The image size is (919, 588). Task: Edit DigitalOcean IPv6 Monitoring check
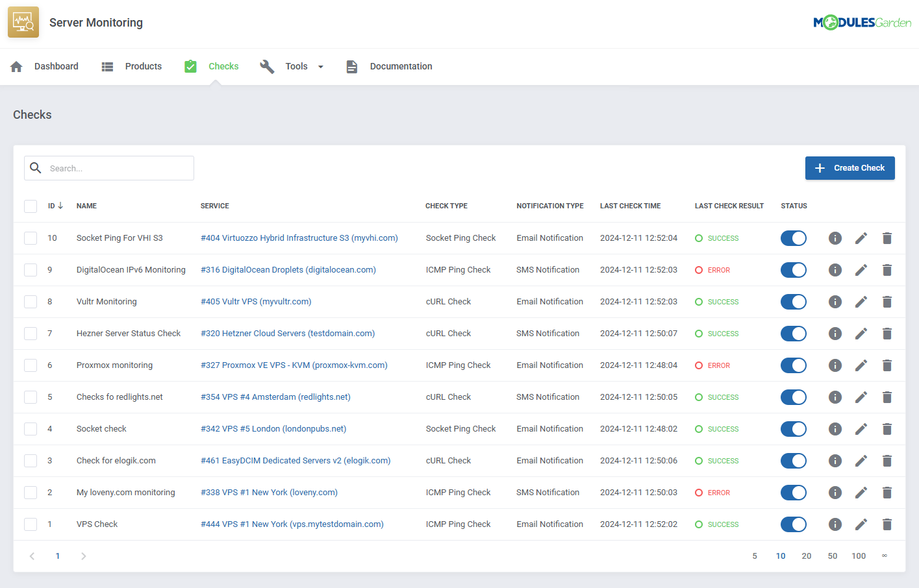[861, 270]
